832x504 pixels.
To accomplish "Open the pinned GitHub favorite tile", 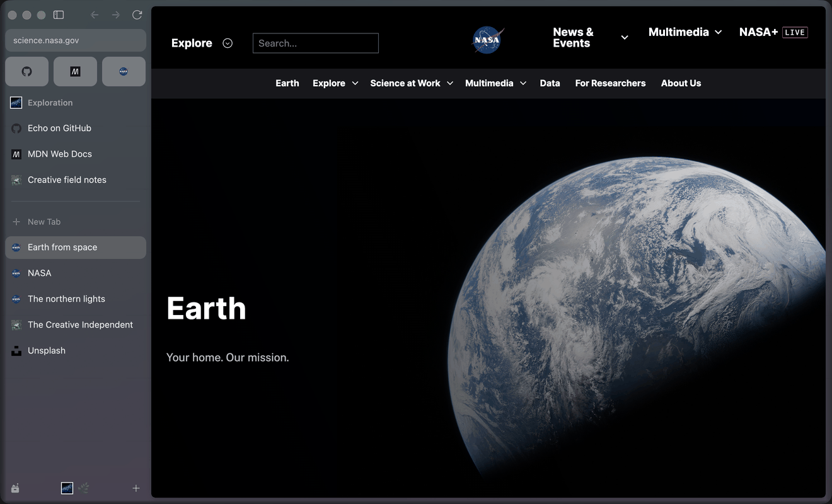I will coord(27,72).
